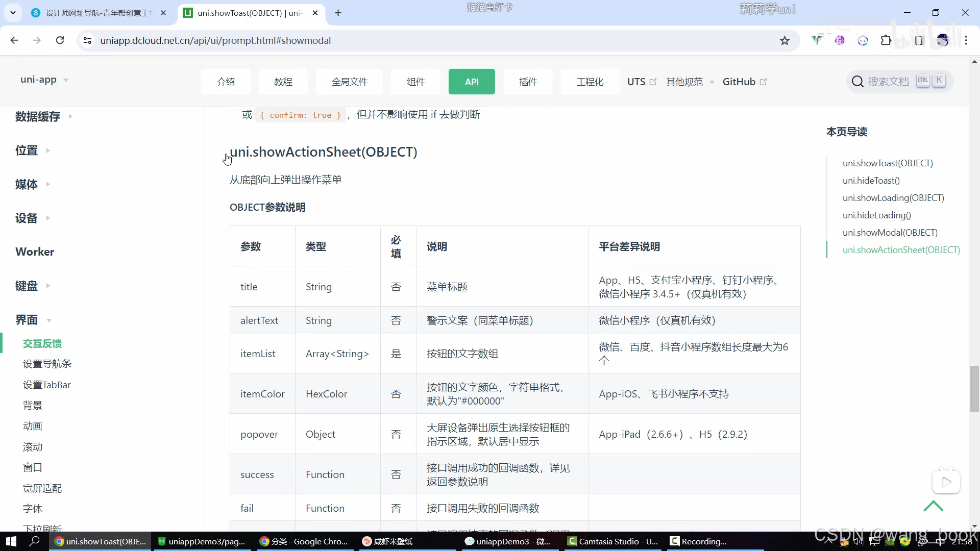Open the tab search dropdown arrow
Viewport: 980px width, 551px height.
pos(13,13)
